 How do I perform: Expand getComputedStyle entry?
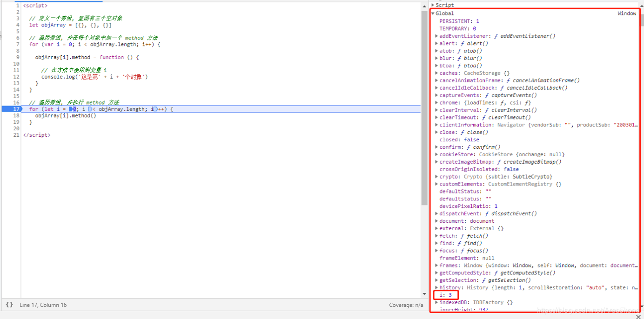tap(436, 273)
